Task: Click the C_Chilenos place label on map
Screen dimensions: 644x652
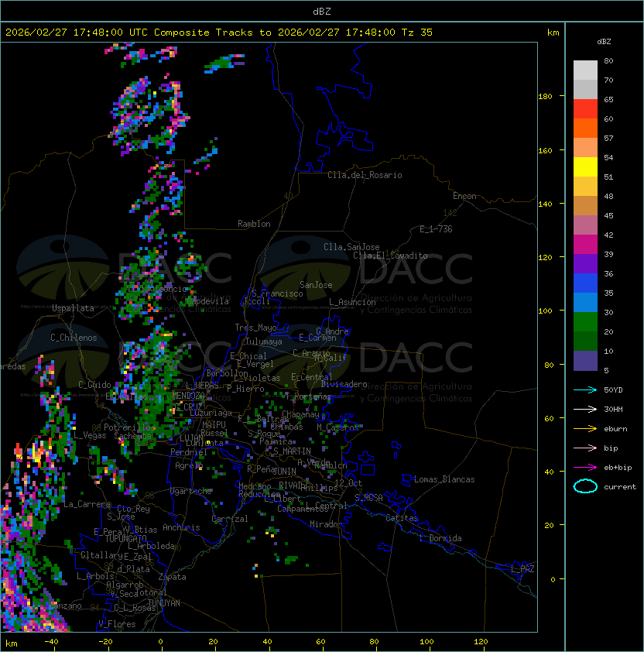Action: 74,338
